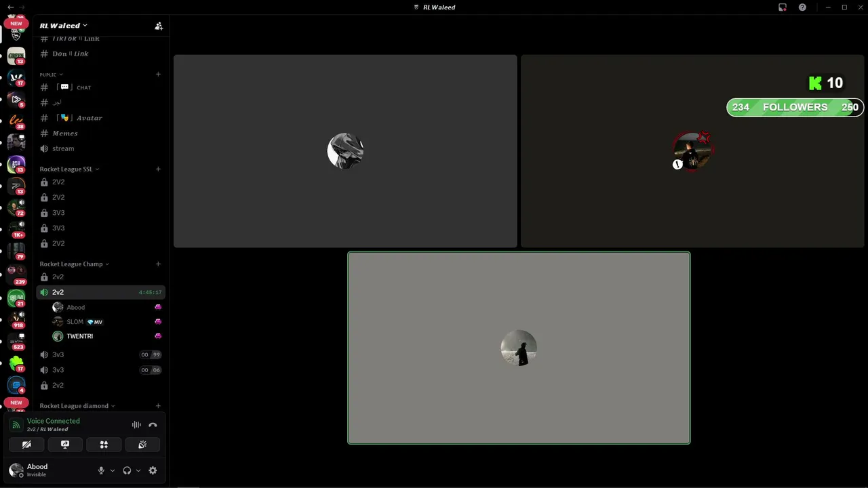Click pink streaming icon next to TWENTRI
The image size is (868, 488).
(158, 336)
